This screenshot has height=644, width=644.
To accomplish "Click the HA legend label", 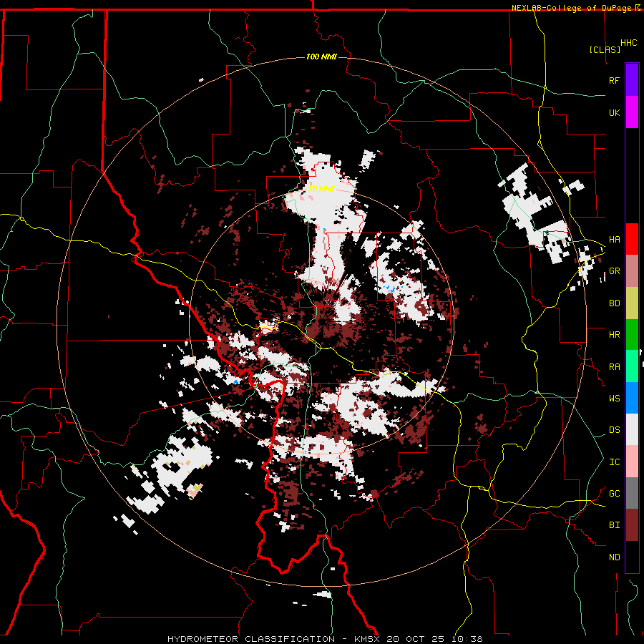I will [x=614, y=240].
